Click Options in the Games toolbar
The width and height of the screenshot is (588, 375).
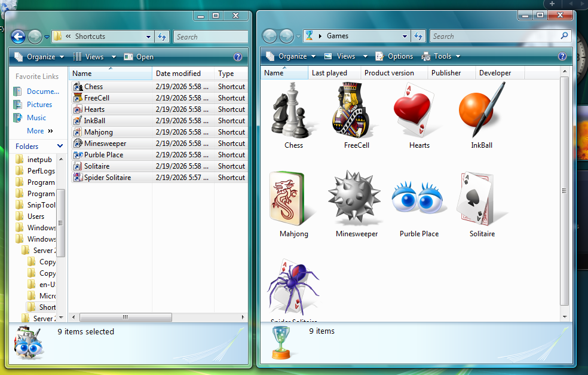(x=394, y=56)
